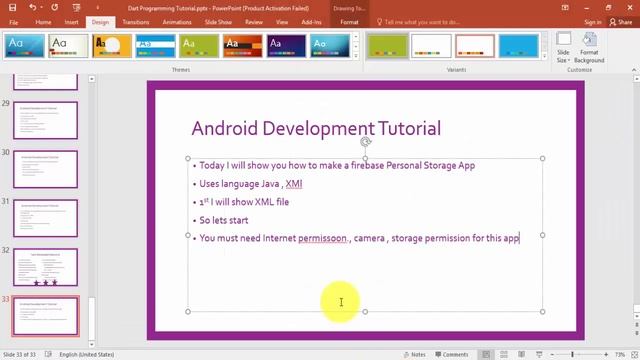Fit slide to current window icon
Image resolution: width=640 pixels, height=360 pixels.
[x=634, y=354]
